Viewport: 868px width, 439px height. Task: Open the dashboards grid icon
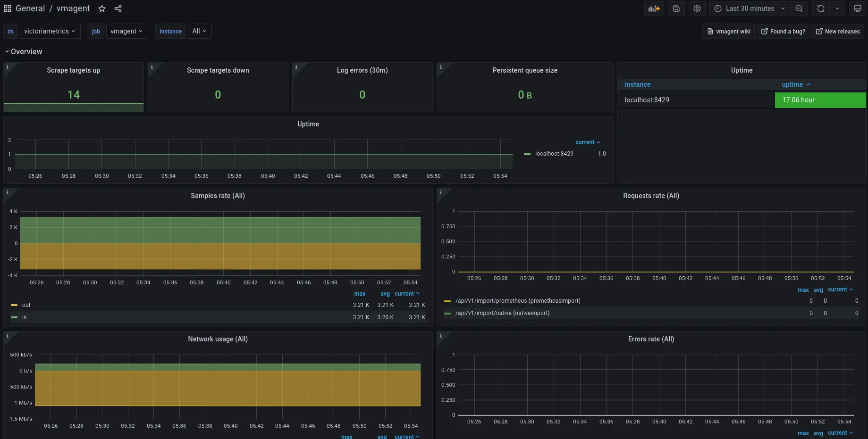pyautogui.click(x=8, y=8)
